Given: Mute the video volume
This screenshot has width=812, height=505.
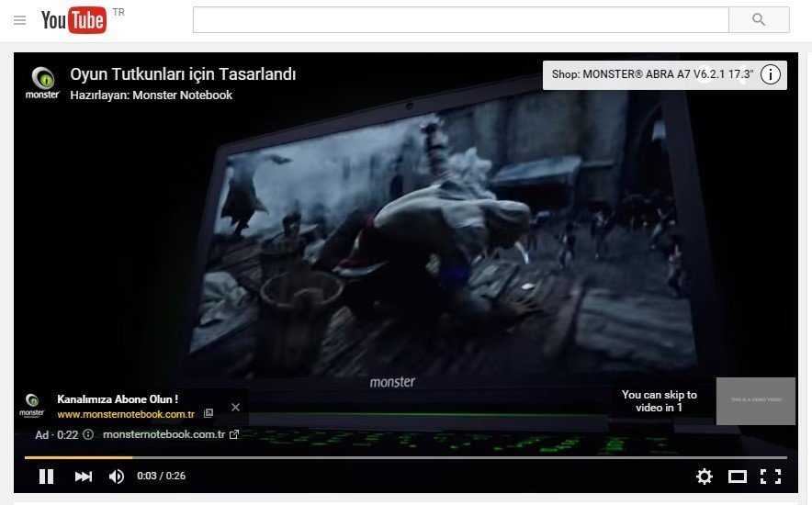Looking at the screenshot, I should [x=117, y=476].
